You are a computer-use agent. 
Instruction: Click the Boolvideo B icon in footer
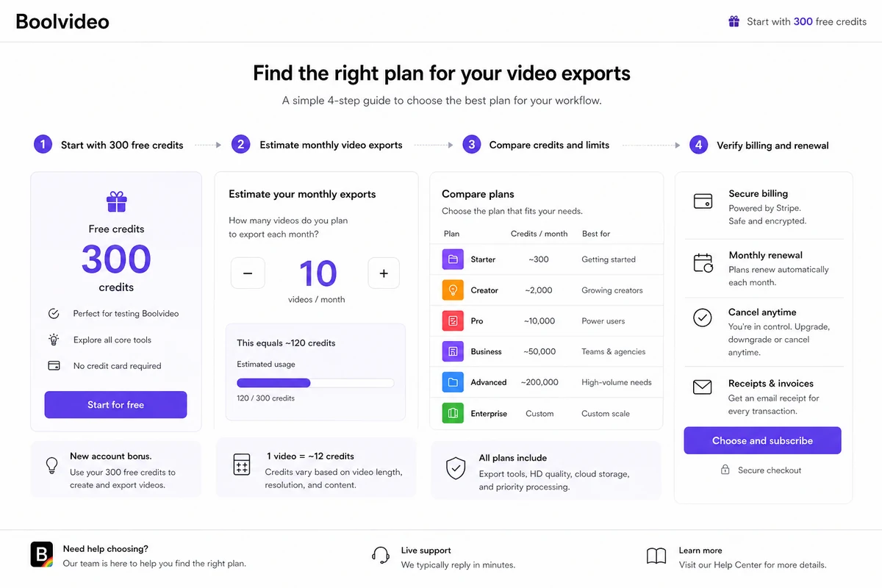42,555
